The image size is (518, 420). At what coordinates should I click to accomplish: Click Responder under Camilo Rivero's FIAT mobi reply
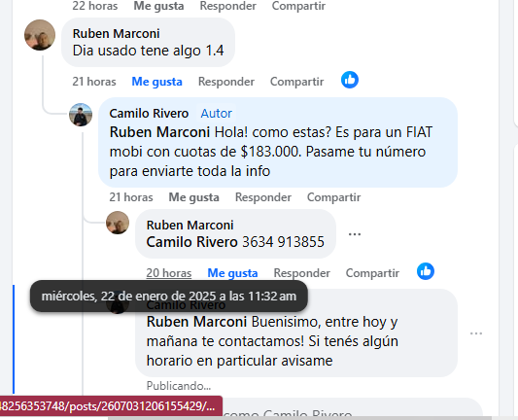[263, 197]
